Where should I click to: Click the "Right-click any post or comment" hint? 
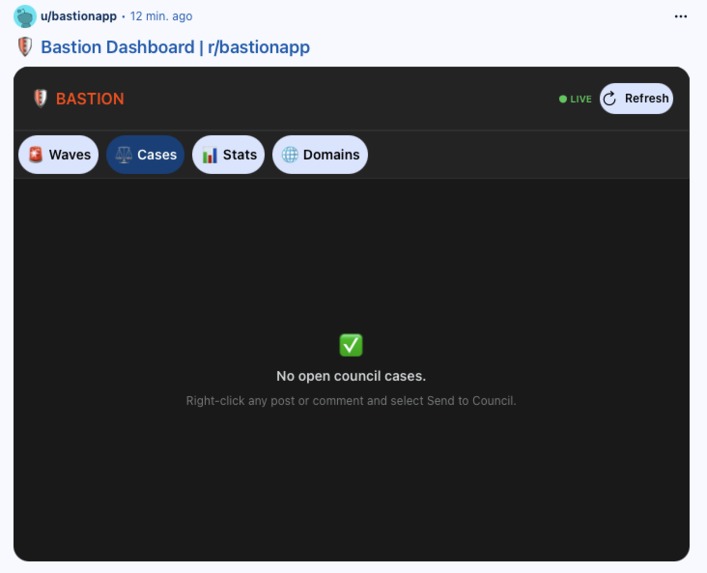(351, 401)
